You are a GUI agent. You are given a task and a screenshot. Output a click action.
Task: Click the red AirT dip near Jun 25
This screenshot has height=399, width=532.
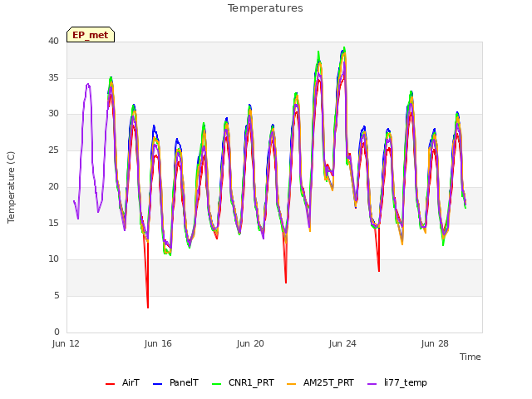(379, 270)
